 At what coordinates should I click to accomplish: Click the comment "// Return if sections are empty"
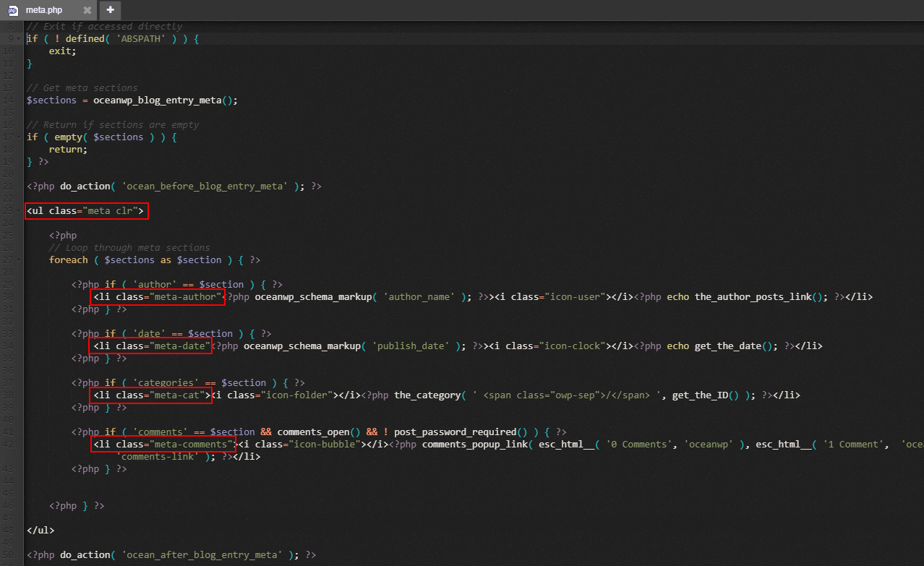[113, 124]
